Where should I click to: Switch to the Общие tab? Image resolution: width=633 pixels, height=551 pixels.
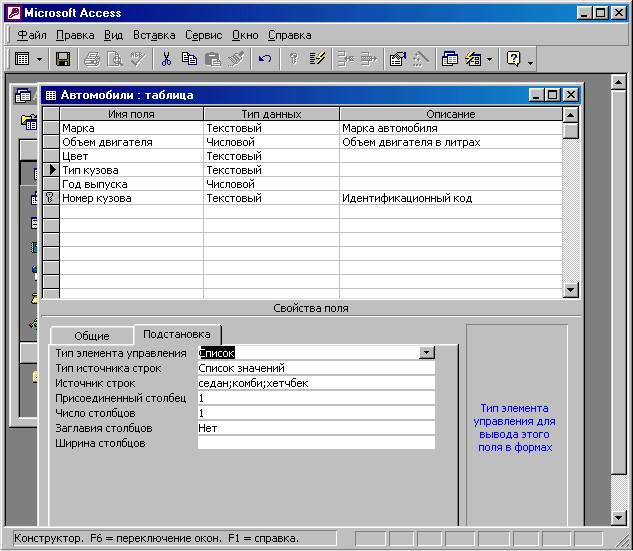tap(92, 336)
